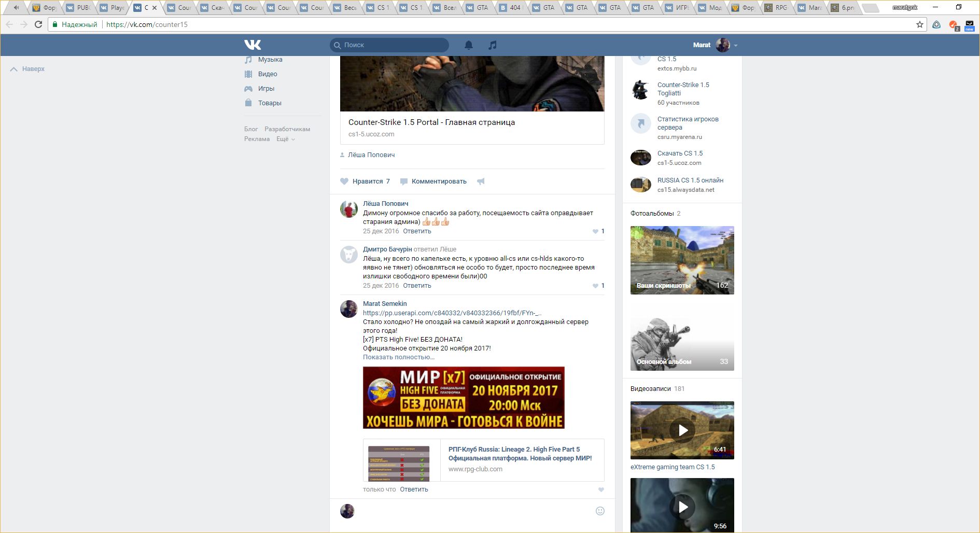Like Лёша Попович's comment heart
The width and height of the screenshot is (980, 533).
coord(595,232)
